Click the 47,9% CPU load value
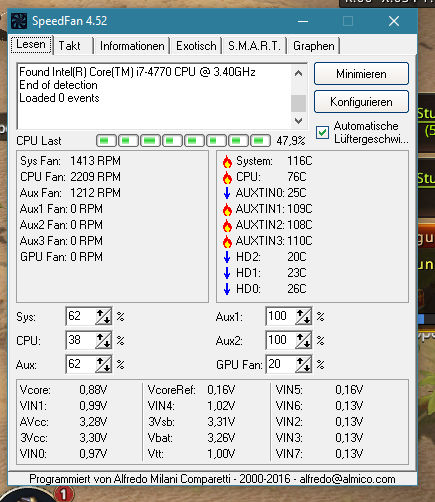 pyautogui.click(x=290, y=141)
